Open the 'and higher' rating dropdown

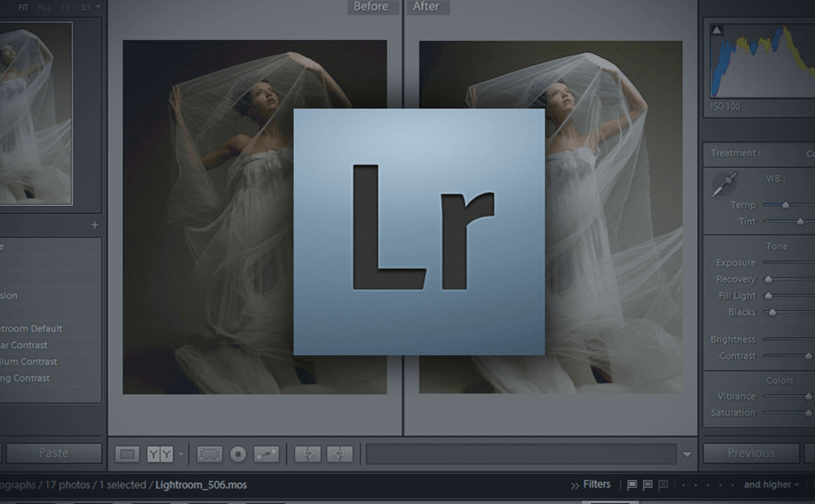pyautogui.click(x=771, y=484)
